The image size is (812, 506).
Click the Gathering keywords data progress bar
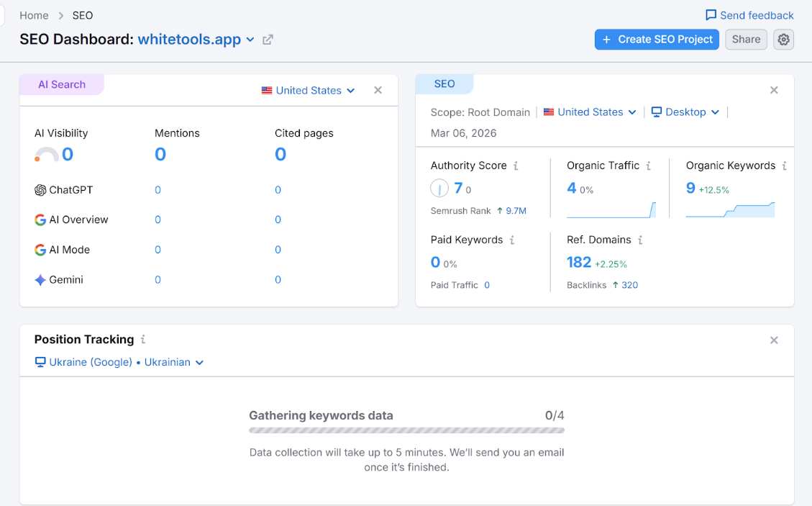406,430
